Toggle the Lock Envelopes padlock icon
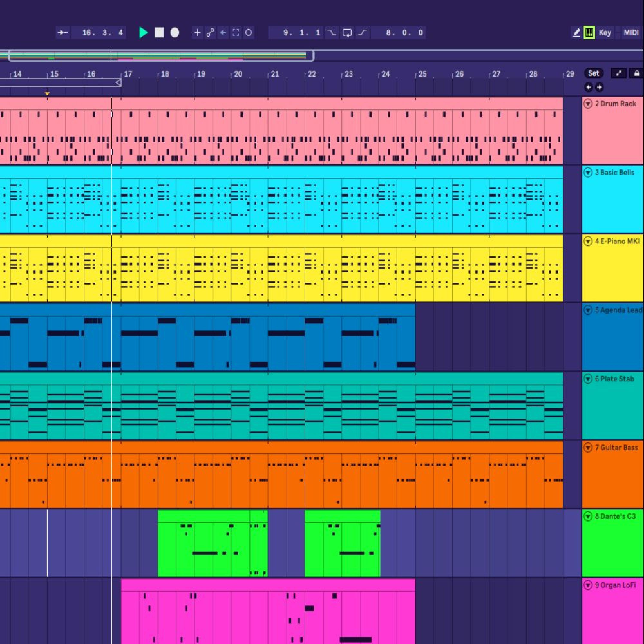Viewport: 644px width, 644px height. click(637, 73)
